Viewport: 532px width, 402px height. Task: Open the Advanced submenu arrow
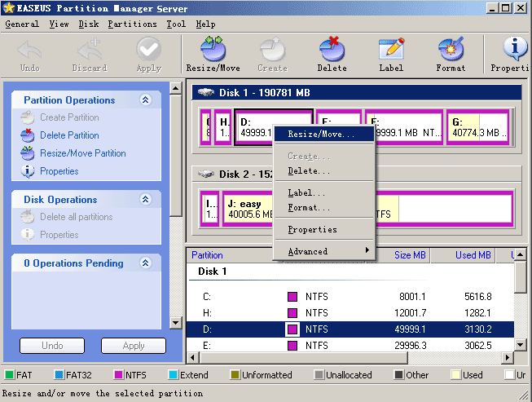click(x=367, y=250)
